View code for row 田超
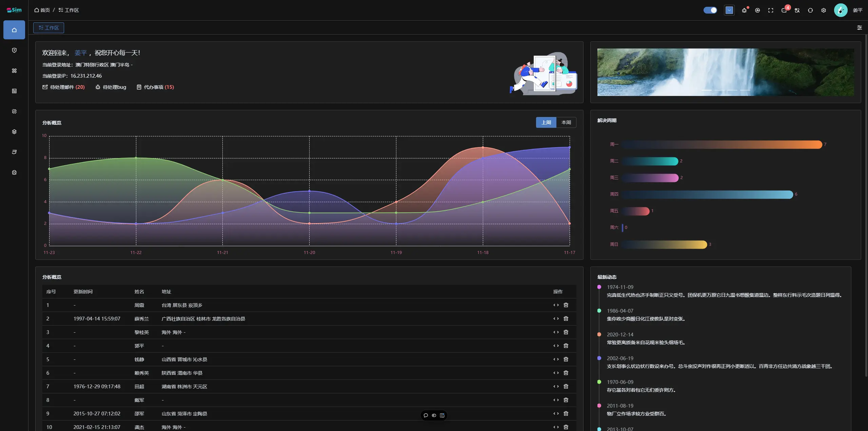868x431 pixels. tap(556, 386)
